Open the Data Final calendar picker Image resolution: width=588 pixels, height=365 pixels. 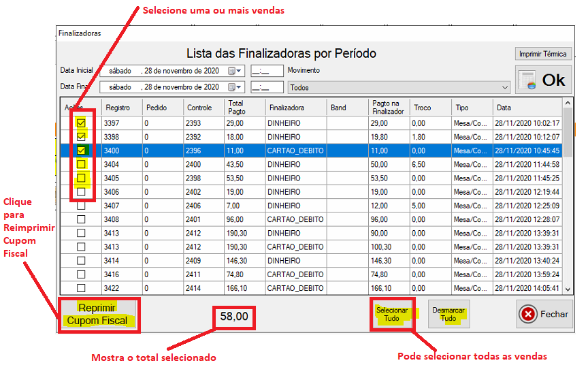235,87
